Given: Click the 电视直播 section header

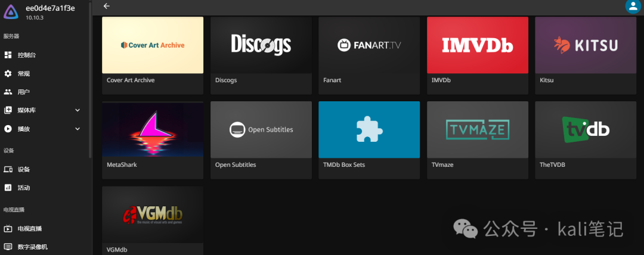Looking at the screenshot, I should coord(14,210).
